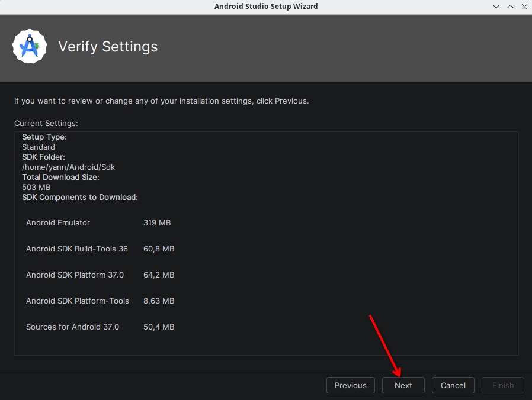Click the 319 MB emulator size value
The height and width of the screenshot is (400, 532).
click(x=157, y=222)
